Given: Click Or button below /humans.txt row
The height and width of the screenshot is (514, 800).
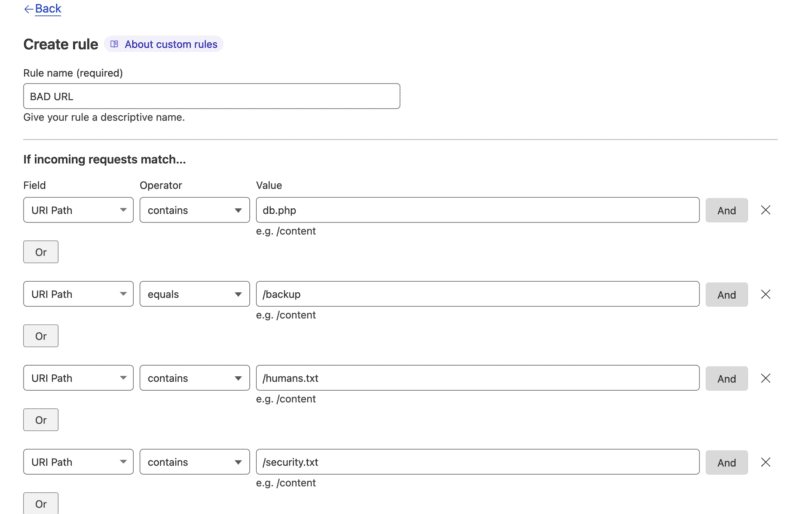Looking at the screenshot, I should [41, 420].
